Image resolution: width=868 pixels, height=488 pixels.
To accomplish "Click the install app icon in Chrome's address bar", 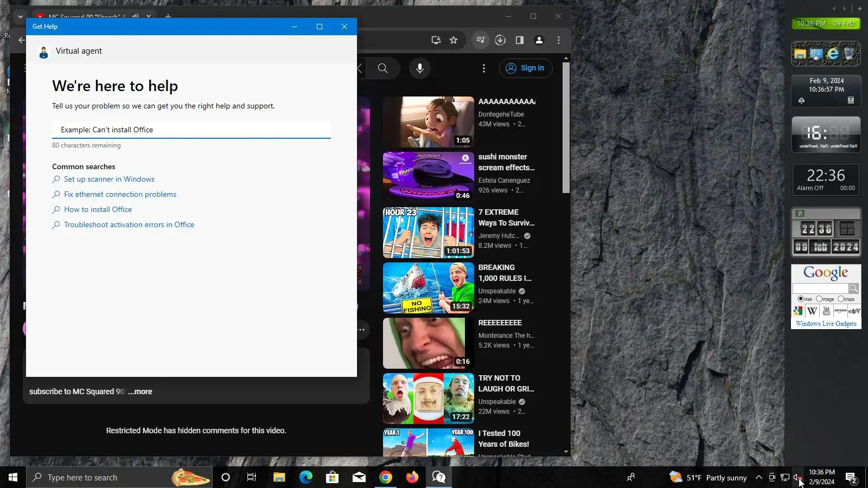I will tap(436, 40).
